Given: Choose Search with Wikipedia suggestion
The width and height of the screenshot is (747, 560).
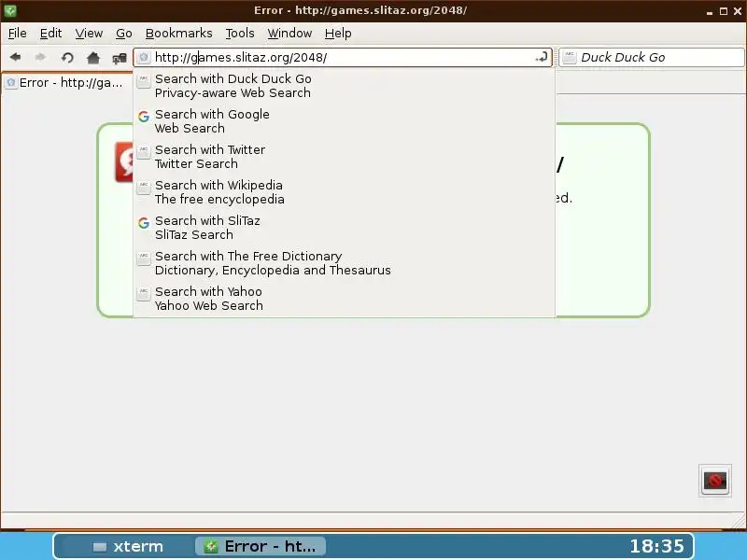Looking at the screenshot, I should [x=344, y=192].
